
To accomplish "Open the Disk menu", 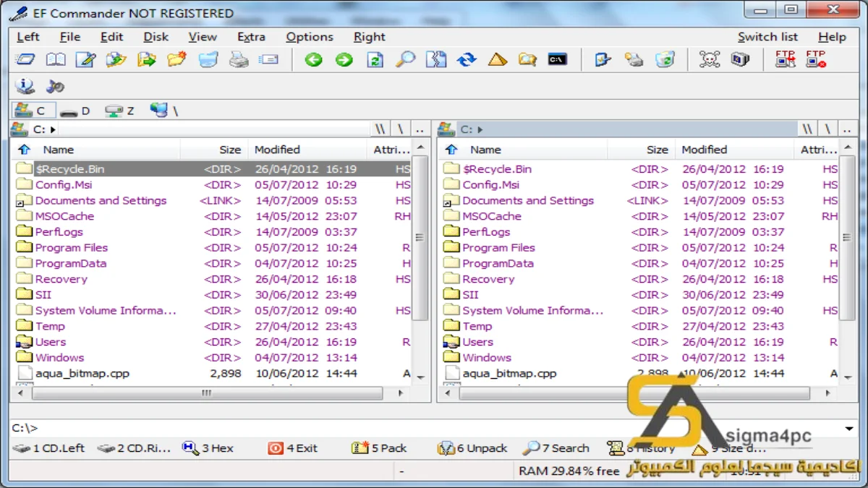I will click(156, 37).
